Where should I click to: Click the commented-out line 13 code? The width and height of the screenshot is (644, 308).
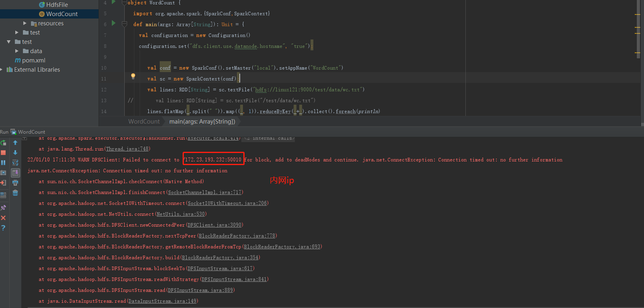[x=235, y=101]
